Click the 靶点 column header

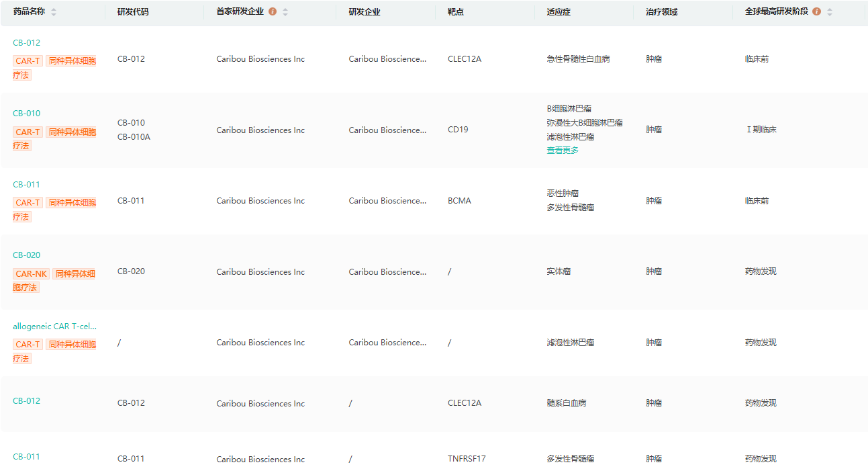(x=456, y=12)
